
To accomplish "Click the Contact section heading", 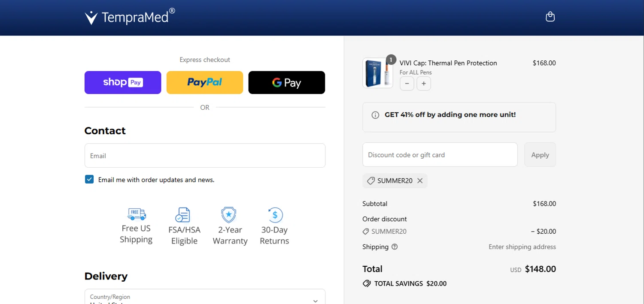I will pyautogui.click(x=105, y=131).
